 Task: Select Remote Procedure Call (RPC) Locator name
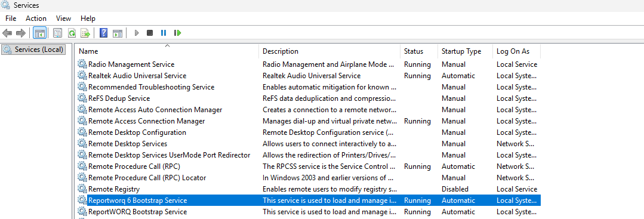pos(147,178)
